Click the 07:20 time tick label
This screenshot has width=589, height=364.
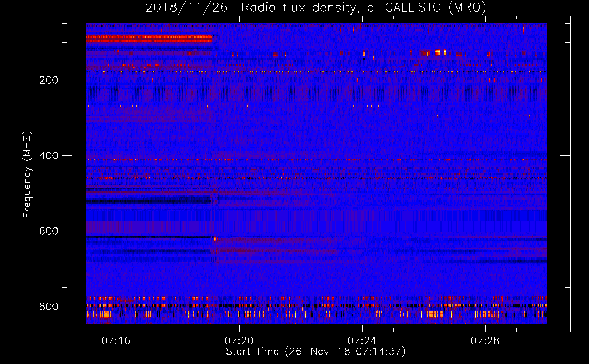(239, 341)
